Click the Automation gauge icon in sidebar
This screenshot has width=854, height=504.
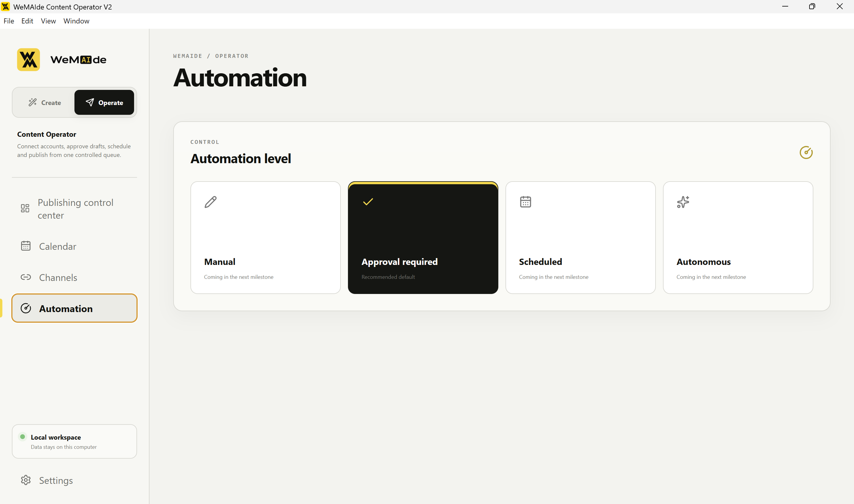coord(26,309)
